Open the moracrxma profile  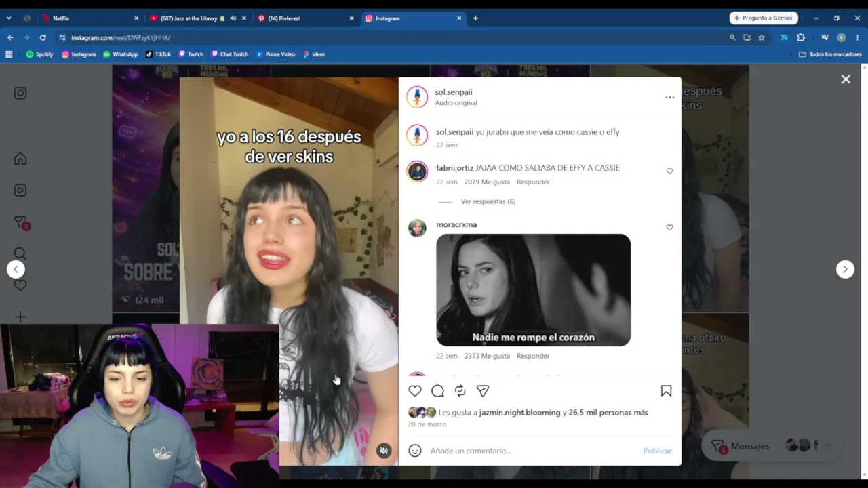click(x=456, y=224)
